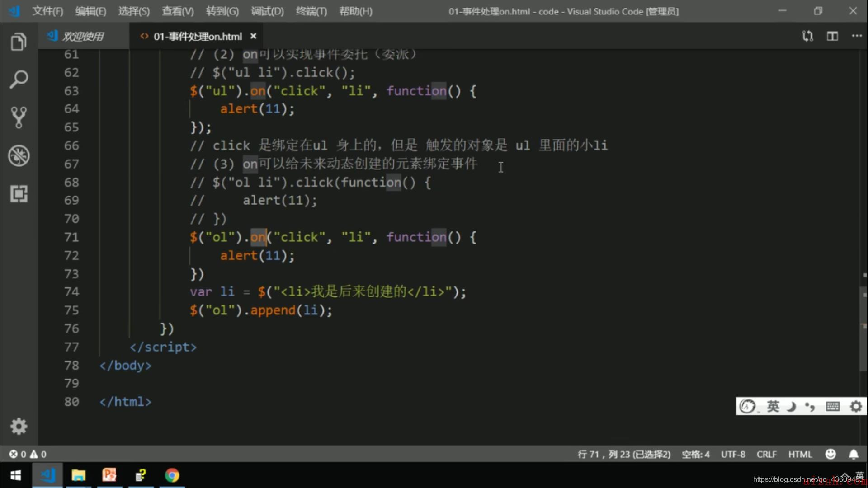Open the 查看(V) menu
The width and height of the screenshot is (868, 488).
pos(178,11)
